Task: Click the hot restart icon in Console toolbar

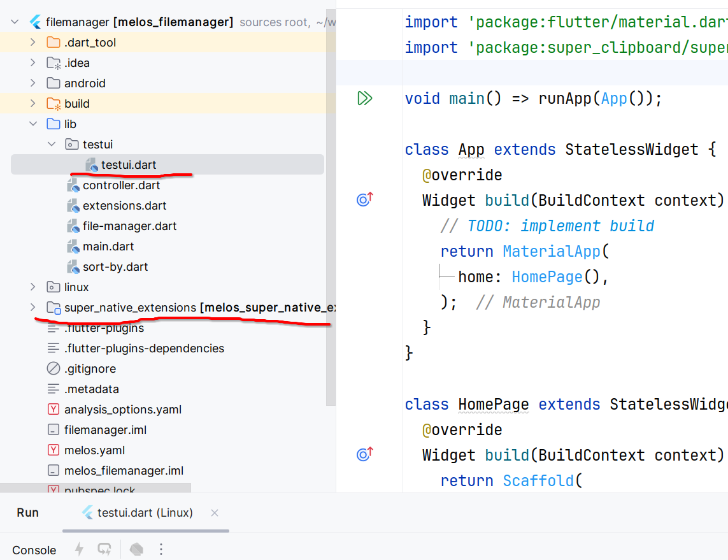Action: point(104,549)
